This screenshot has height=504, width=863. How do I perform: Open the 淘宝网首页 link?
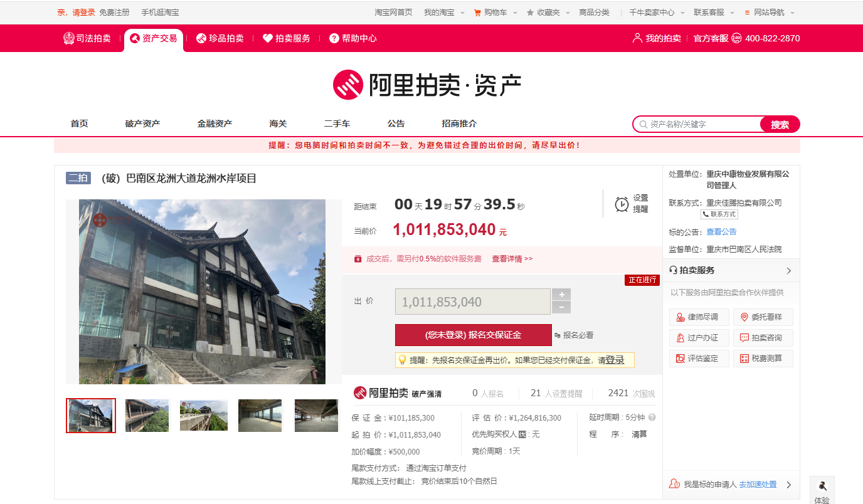click(393, 13)
